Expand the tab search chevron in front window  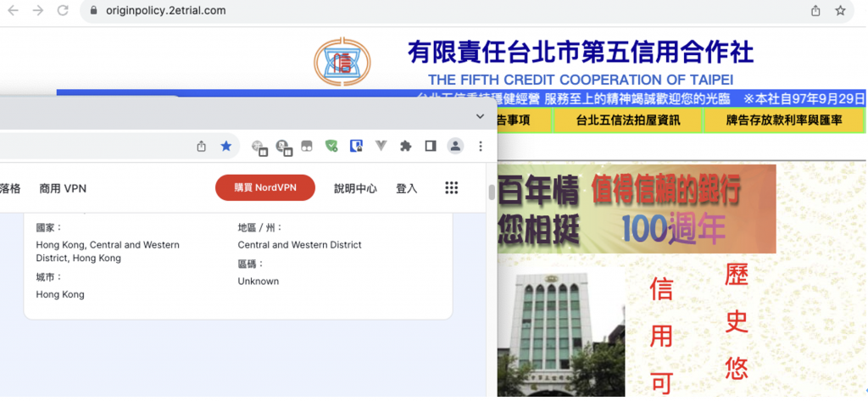pyautogui.click(x=480, y=116)
